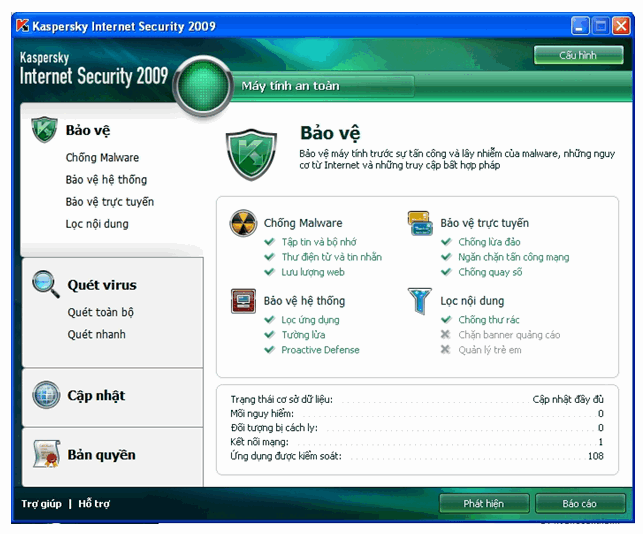The width and height of the screenshot is (643, 534).
Task: Click X mark beside Chặn banner quảng cáo
Action: tap(446, 335)
